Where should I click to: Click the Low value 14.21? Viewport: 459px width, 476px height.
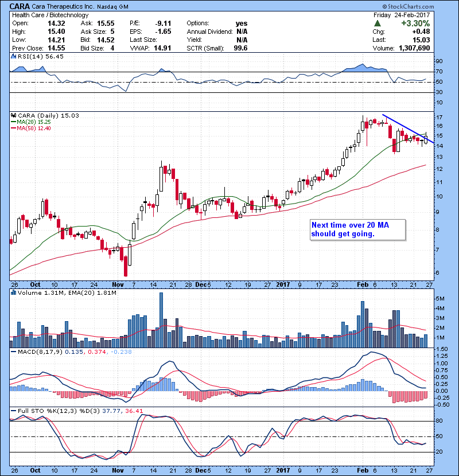pyautogui.click(x=56, y=40)
